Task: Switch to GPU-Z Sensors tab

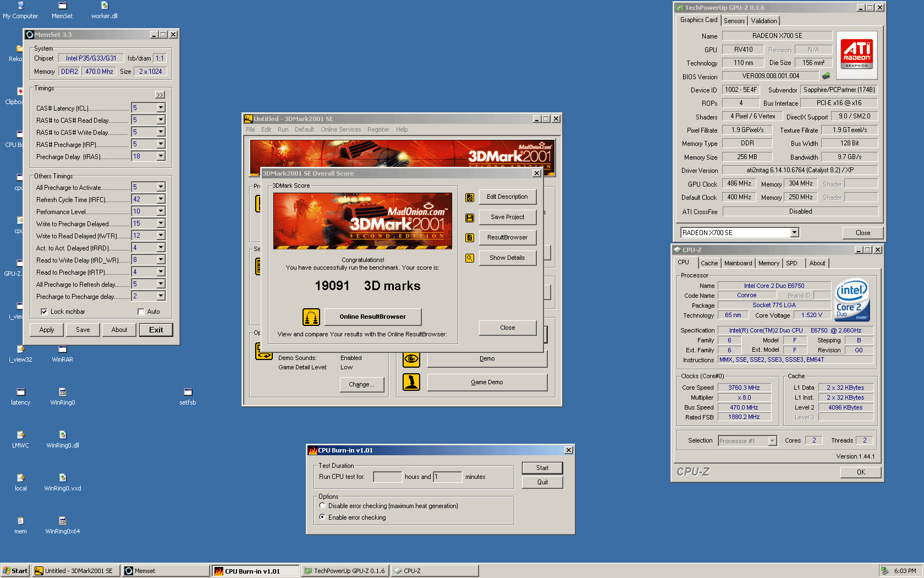Action: pyautogui.click(x=734, y=21)
